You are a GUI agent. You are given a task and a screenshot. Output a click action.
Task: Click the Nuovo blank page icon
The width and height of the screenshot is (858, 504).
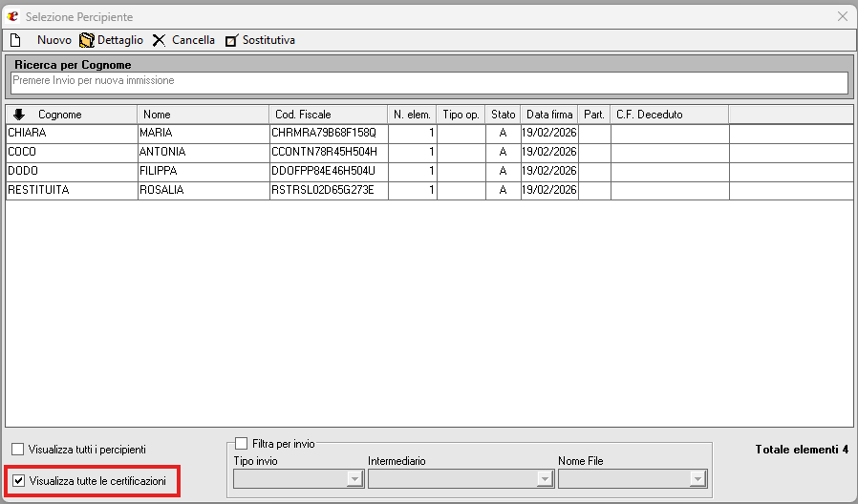15,40
